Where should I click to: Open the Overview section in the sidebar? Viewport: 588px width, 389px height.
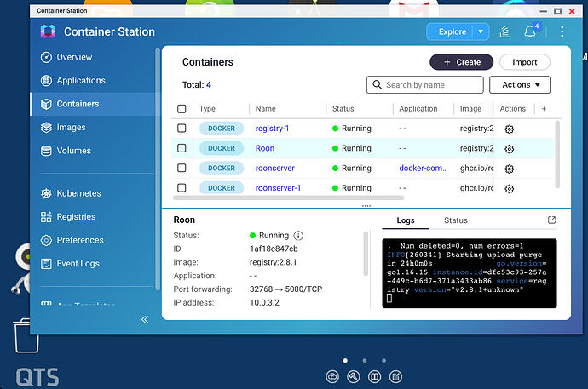[66, 57]
